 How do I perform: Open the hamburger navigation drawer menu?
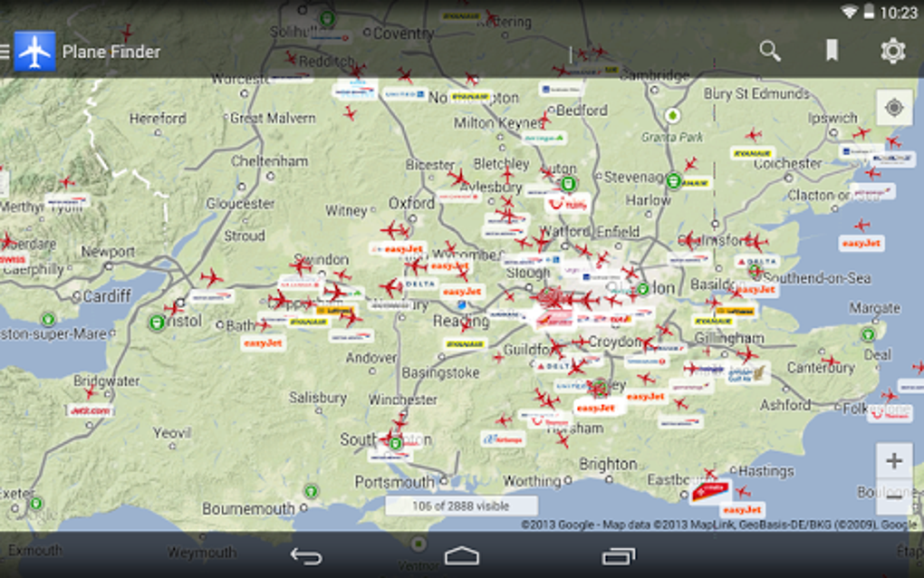coord(5,52)
